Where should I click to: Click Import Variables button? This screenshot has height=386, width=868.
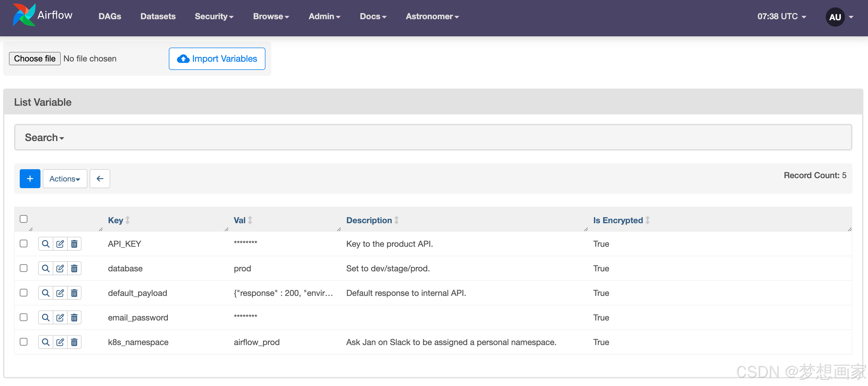click(x=217, y=59)
